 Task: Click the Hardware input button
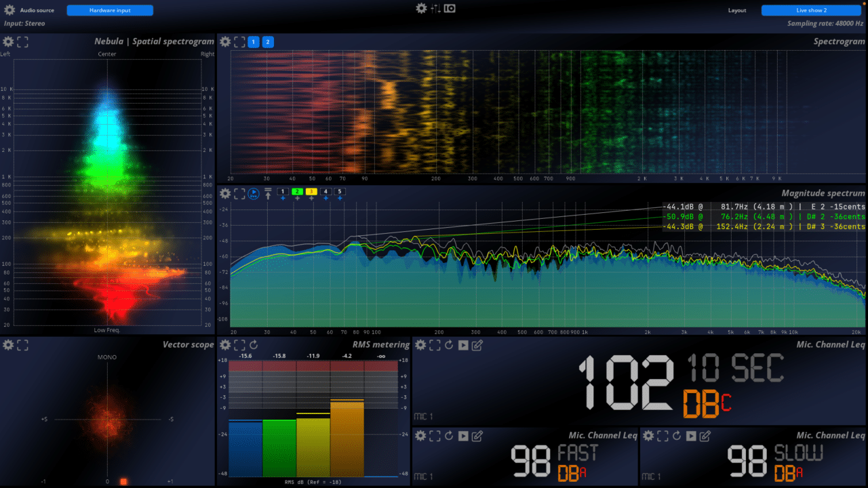pyautogui.click(x=109, y=9)
